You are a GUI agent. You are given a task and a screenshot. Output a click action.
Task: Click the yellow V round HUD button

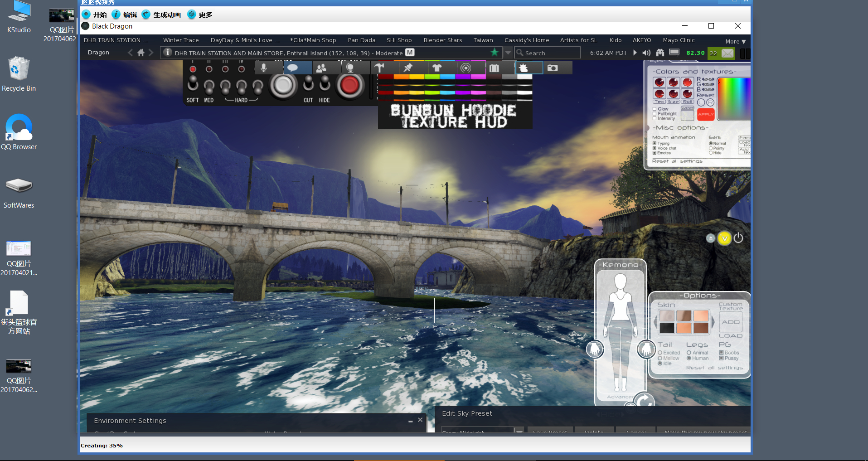[x=724, y=238]
